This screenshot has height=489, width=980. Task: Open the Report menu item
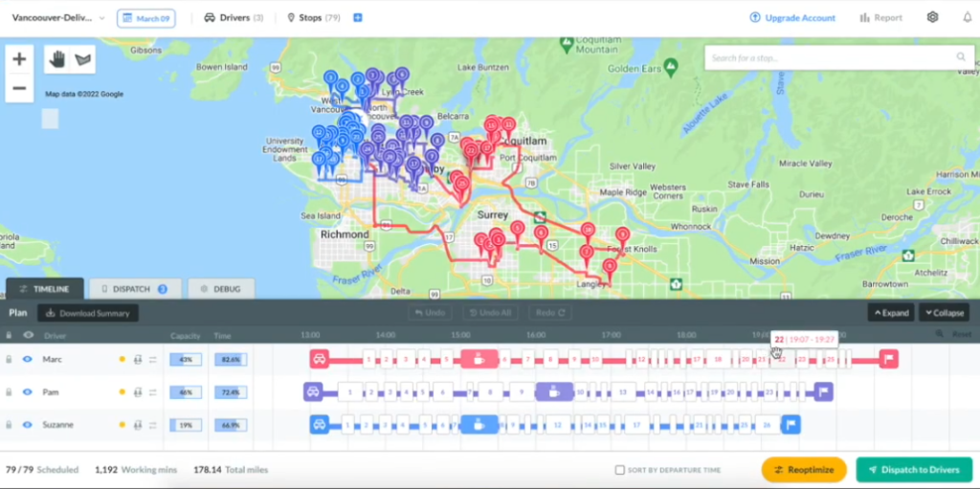[881, 17]
